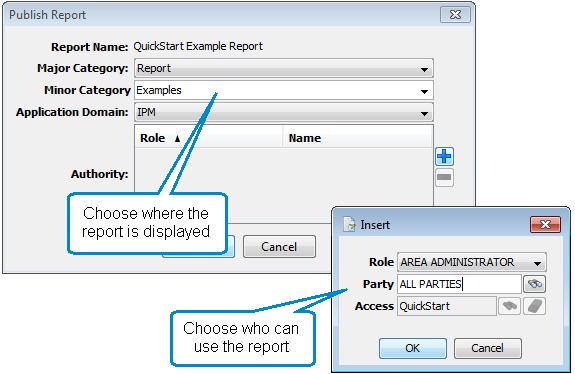Viewport: 575px width, 374px height.
Task: Close the Insert dialog with red X
Action: click(545, 224)
